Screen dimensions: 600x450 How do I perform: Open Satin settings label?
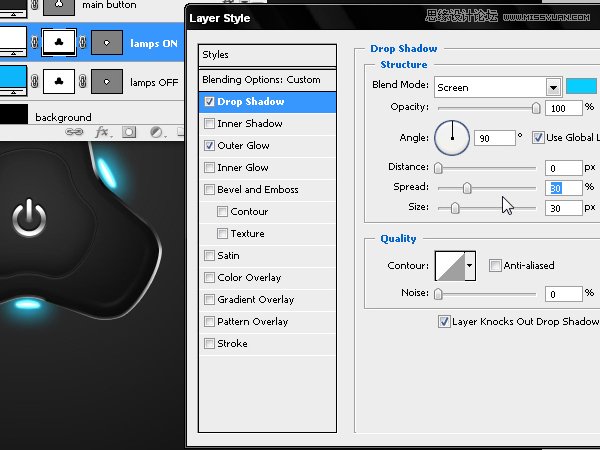[x=228, y=256]
